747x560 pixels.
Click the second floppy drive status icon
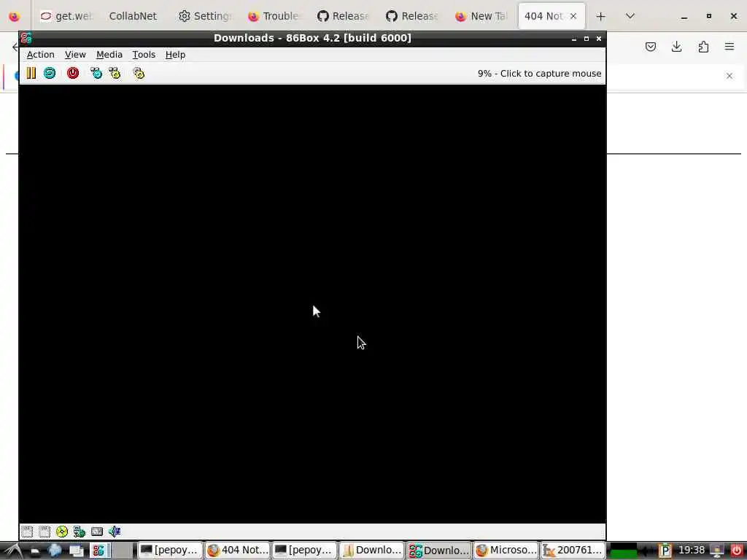(44, 532)
